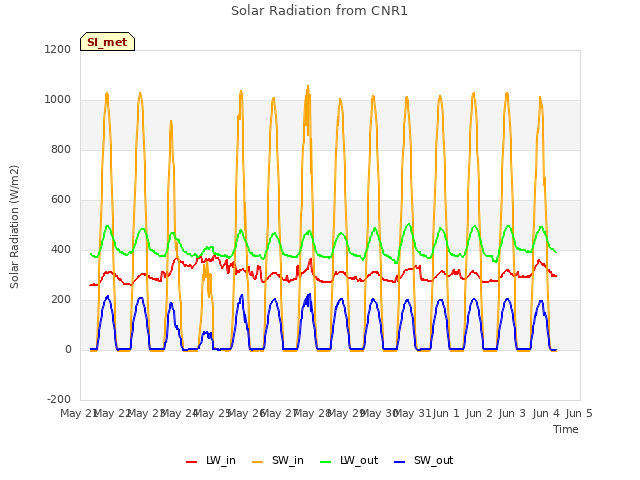This screenshot has height=480, width=640.
Task: Toggle the LW_out legend entry
Action: coord(349,461)
